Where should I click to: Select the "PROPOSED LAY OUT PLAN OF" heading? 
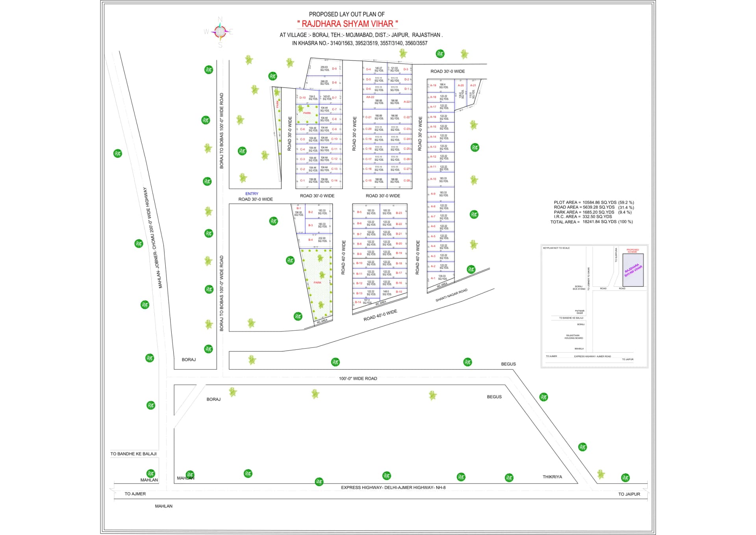347,14
